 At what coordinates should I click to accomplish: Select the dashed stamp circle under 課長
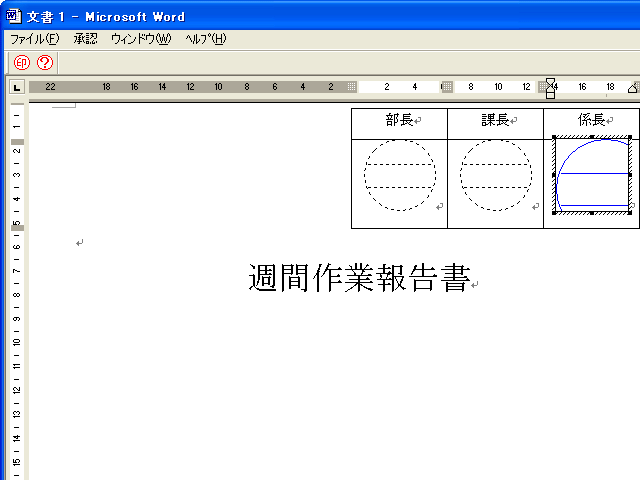[496, 175]
